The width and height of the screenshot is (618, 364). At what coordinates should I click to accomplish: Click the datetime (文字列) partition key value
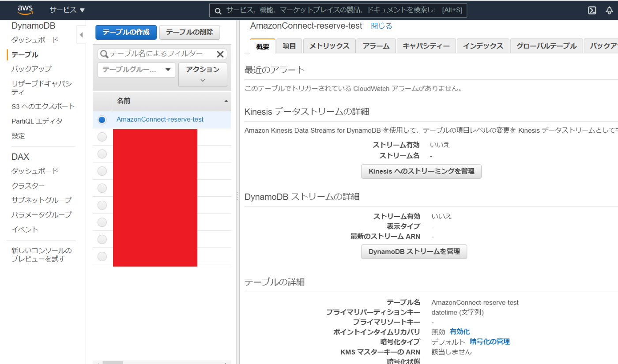pos(458,312)
